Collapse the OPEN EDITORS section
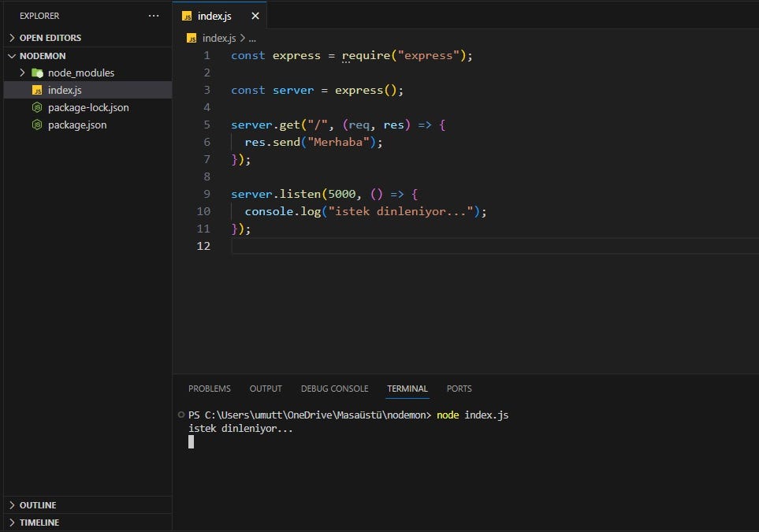 click(x=12, y=37)
